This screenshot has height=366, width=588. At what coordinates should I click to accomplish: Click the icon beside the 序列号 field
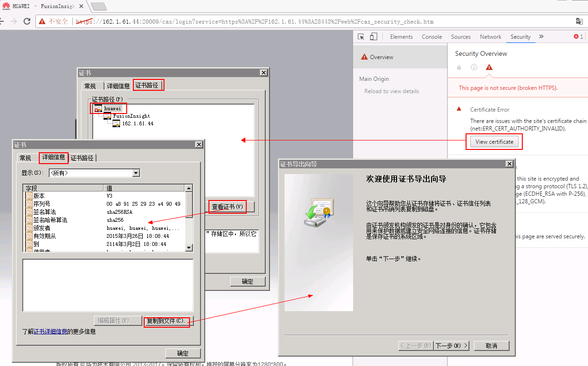click(29, 204)
